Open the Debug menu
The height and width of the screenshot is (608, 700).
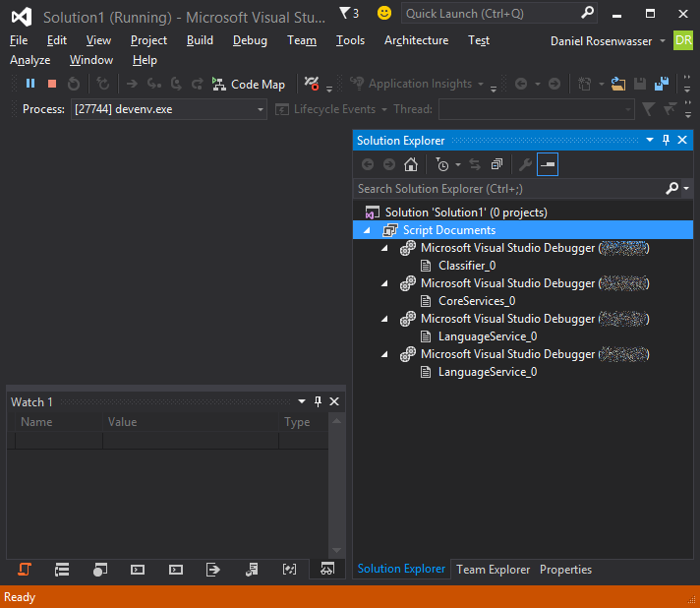coord(250,40)
